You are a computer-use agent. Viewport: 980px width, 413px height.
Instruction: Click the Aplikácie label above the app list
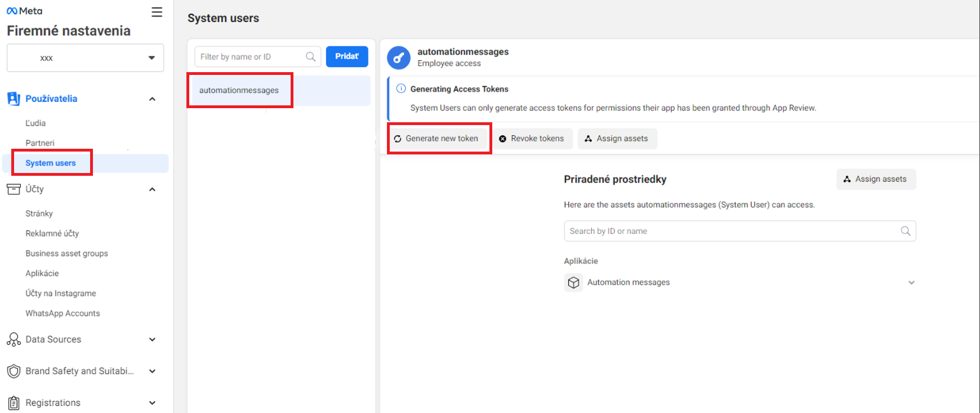pos(581,261)
